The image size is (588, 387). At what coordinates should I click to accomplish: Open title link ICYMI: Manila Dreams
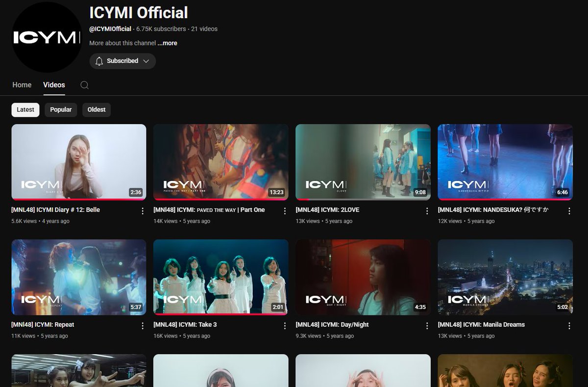pyautogui.click(x=481, y=325)
